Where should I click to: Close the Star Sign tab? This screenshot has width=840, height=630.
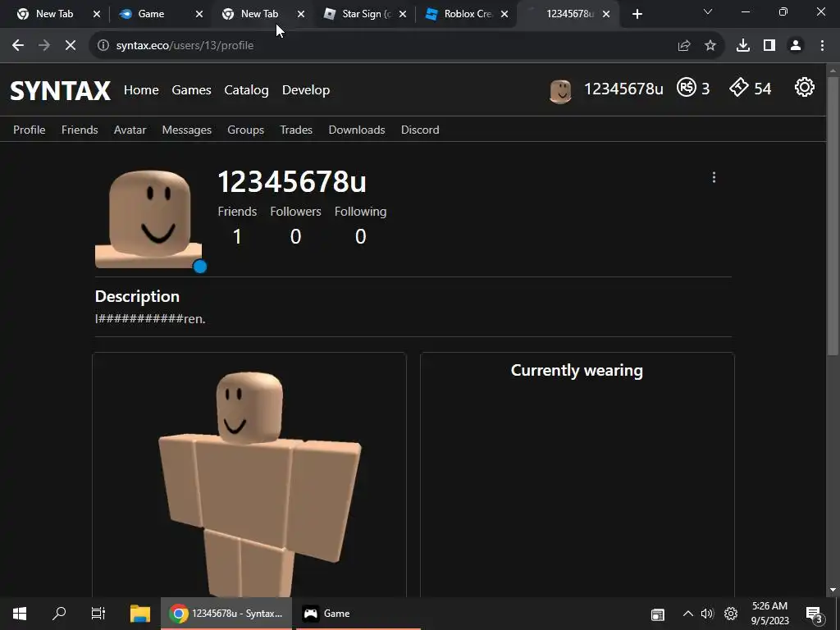(x=402, y=14)
